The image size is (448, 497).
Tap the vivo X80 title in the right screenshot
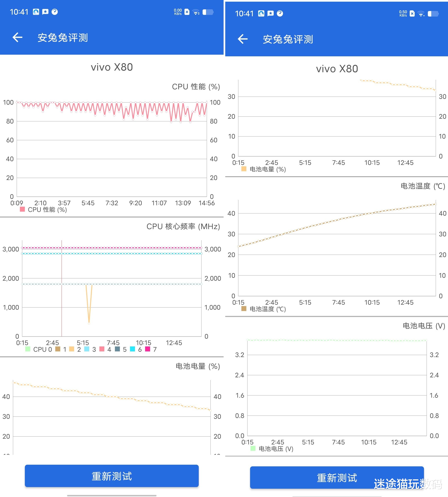pyautogui.click(x=337, y=69)
